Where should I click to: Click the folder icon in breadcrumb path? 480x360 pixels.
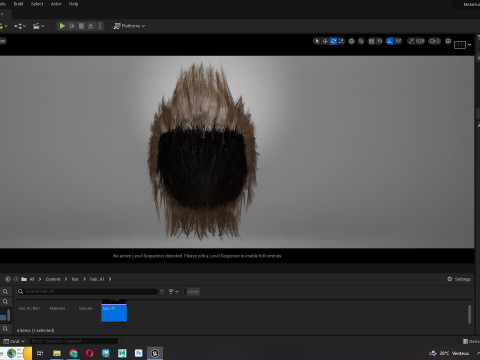click(24, 279)
